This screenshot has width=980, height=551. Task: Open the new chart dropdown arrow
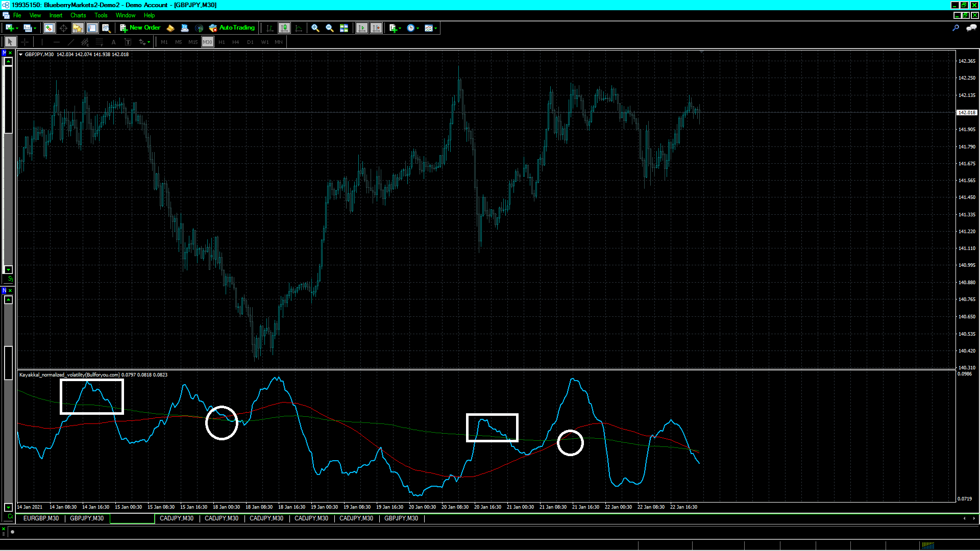click(17, 29)
